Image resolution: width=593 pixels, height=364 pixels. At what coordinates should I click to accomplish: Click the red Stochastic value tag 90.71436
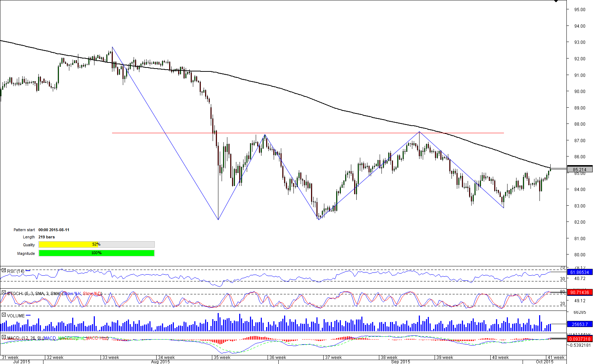tap(579, 293)
